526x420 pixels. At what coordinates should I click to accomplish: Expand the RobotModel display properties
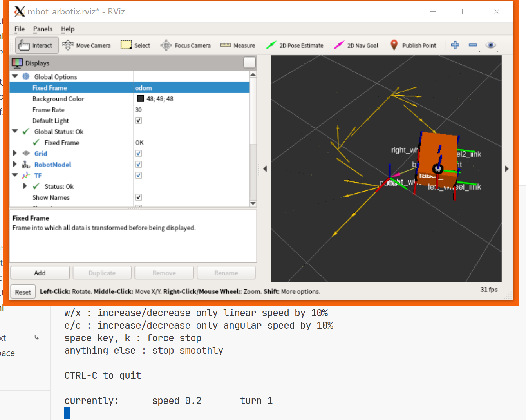pos(15,164)
